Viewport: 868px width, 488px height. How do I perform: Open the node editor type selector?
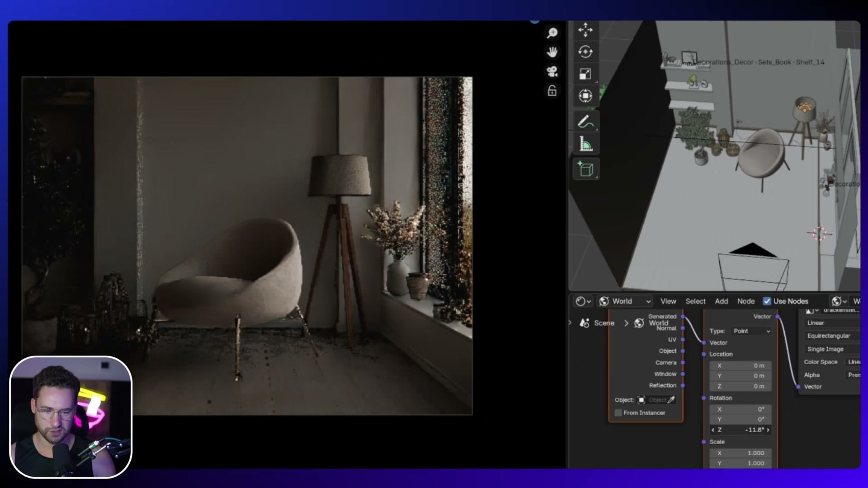pyautogui.click(x=584, y=301)
